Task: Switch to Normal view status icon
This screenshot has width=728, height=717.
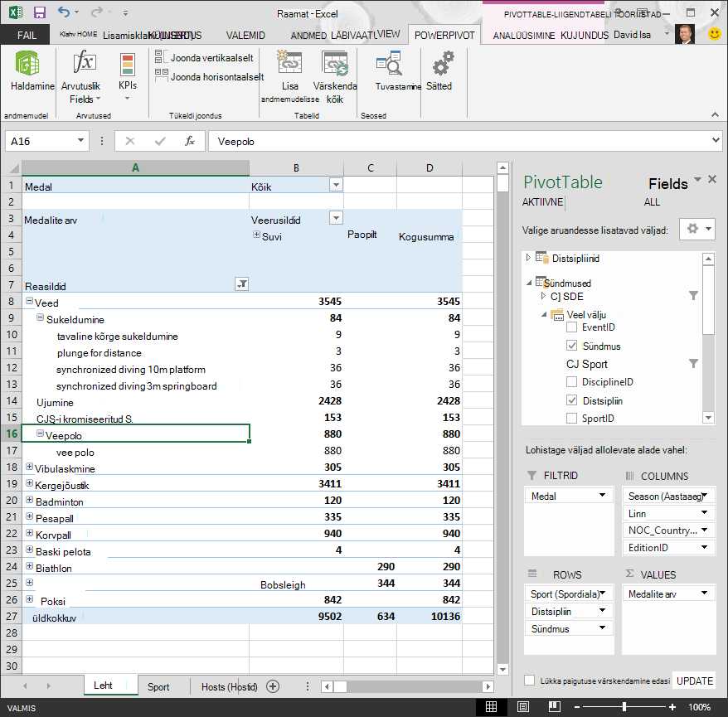Action: [491, 707]
